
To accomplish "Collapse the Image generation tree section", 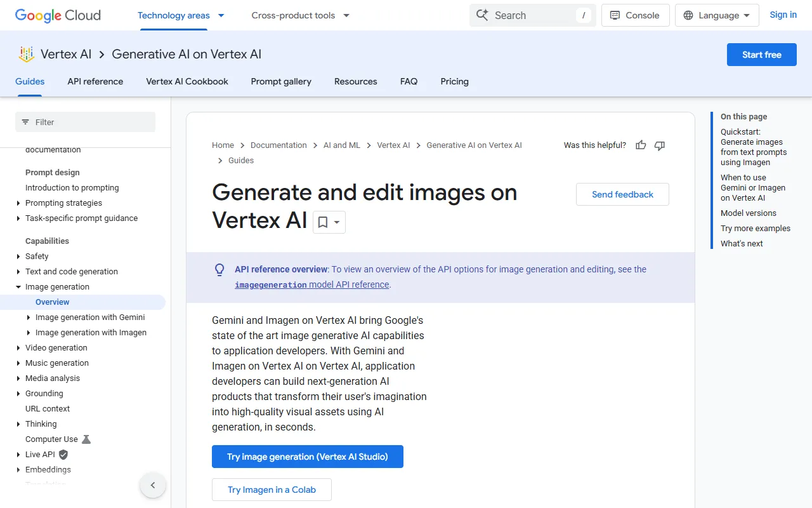I will click(18, 287).
